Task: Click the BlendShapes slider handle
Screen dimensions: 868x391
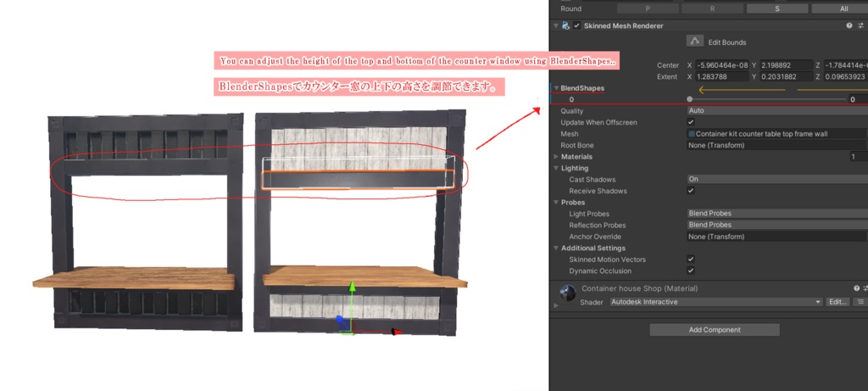Action: point(689,99)
